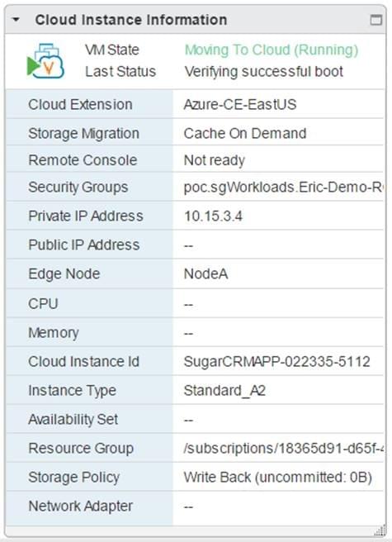The image size is (392, 542).
Task: Click the Verifying successful boot status
Action: point(264,72)
